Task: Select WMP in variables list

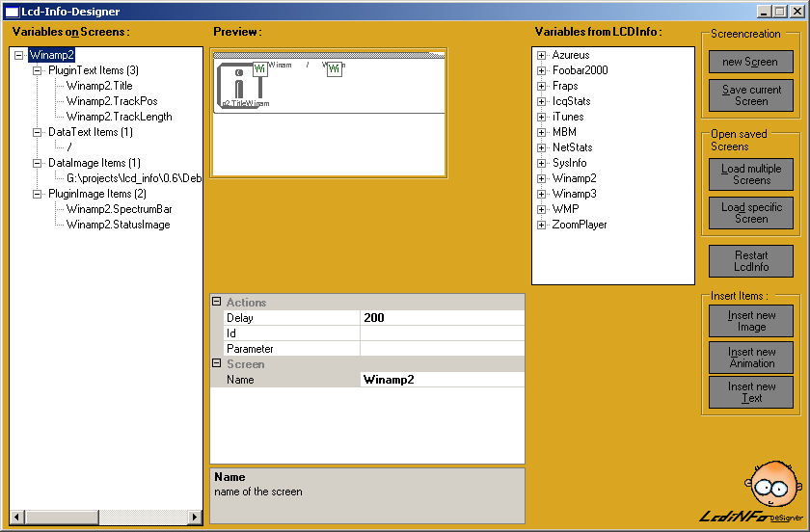Action: pyautogui.click(x=565, y=209)
